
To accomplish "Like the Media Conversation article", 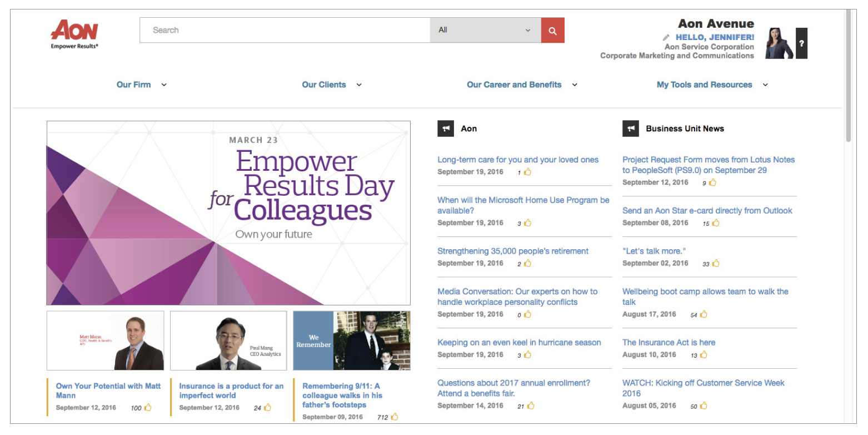I will click(x=527, y=314).
